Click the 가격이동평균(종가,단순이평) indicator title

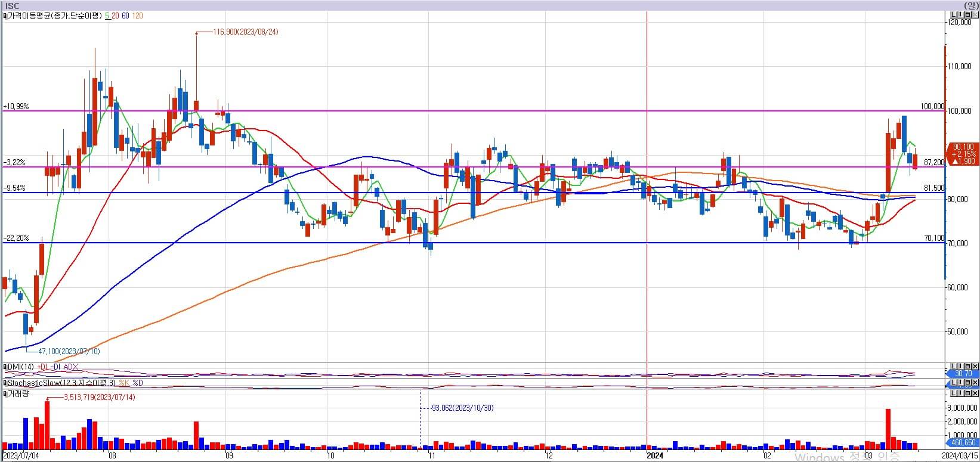click(55, 16)
